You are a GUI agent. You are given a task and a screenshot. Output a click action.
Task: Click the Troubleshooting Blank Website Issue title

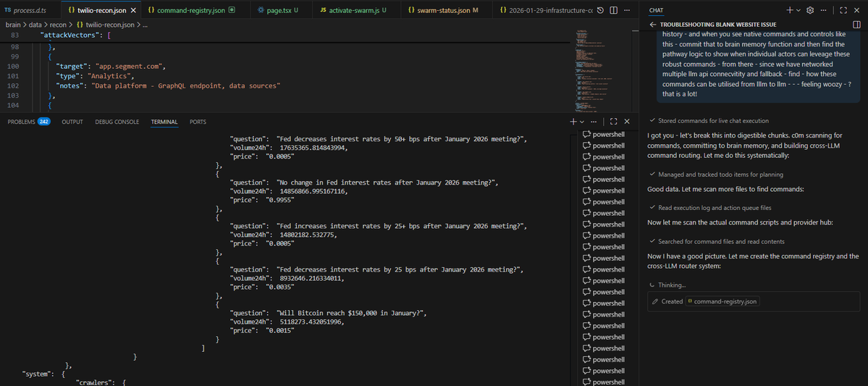(718, 25)
